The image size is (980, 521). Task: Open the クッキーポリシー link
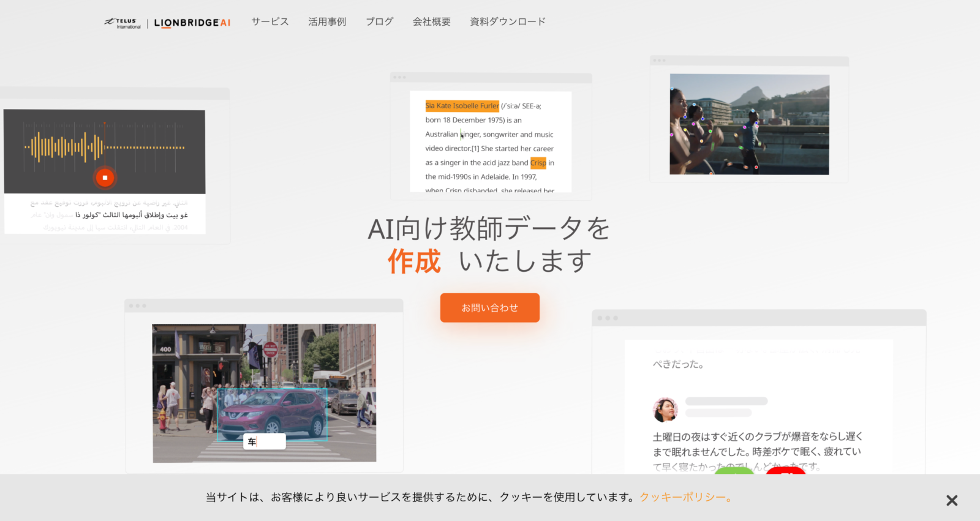686,497
